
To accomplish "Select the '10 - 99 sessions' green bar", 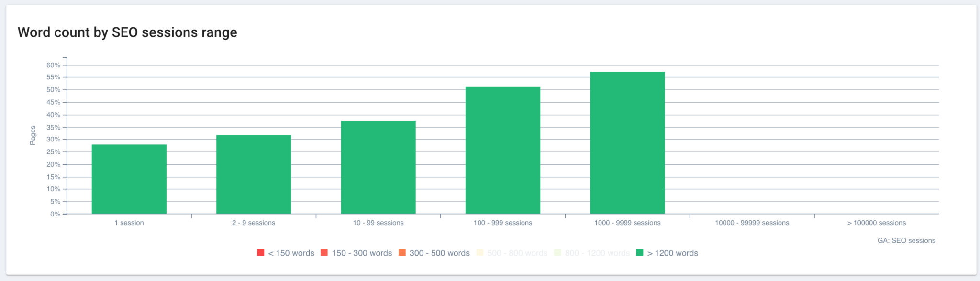I will click(379, 167).
